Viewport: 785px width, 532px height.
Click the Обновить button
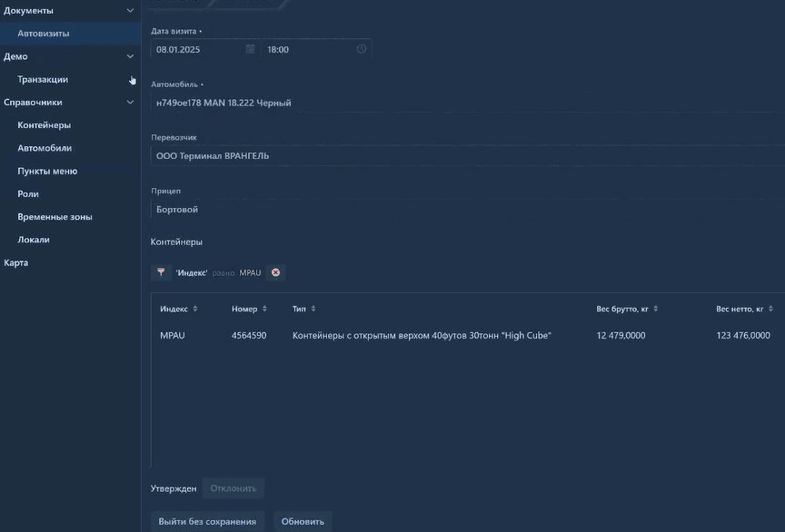(303, 521)
